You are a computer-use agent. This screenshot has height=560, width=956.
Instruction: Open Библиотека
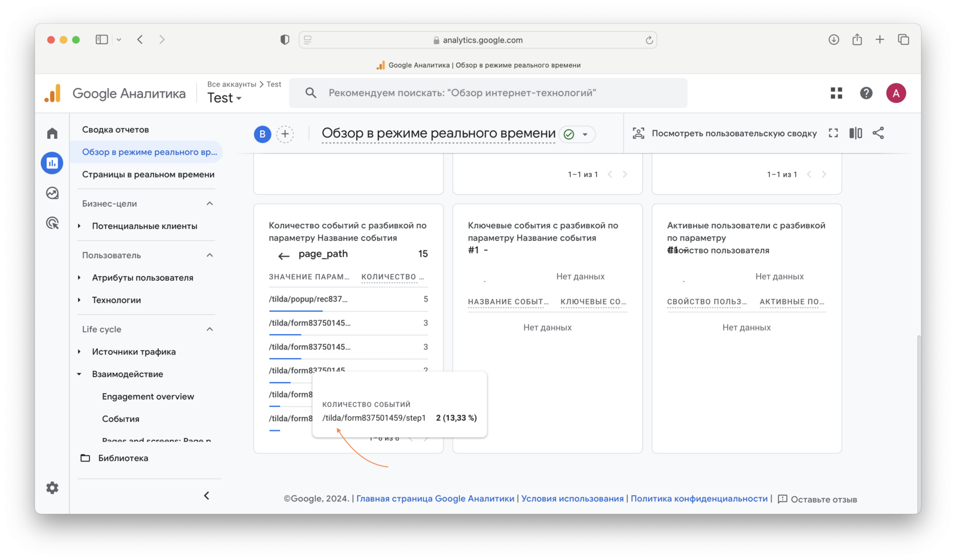tap(123, 458)
